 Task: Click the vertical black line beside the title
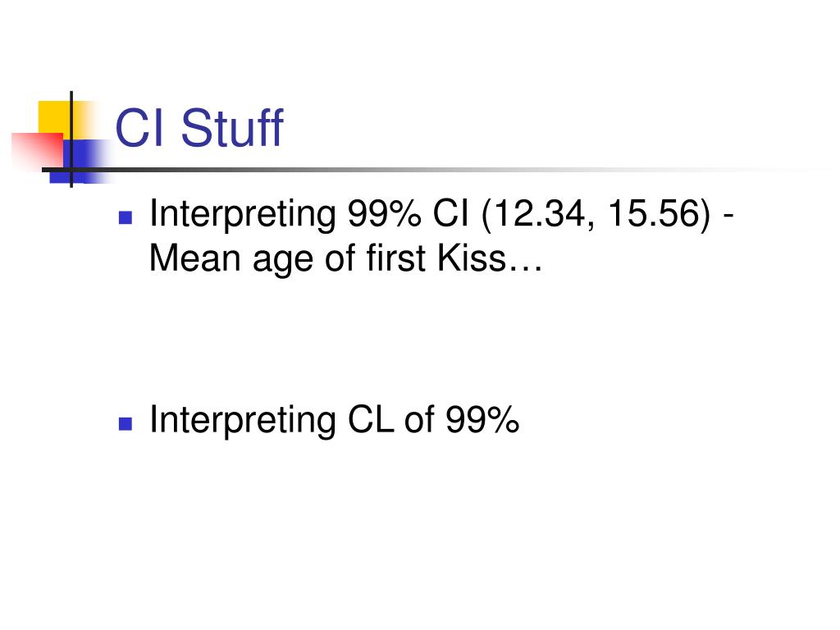coord(71,139)
